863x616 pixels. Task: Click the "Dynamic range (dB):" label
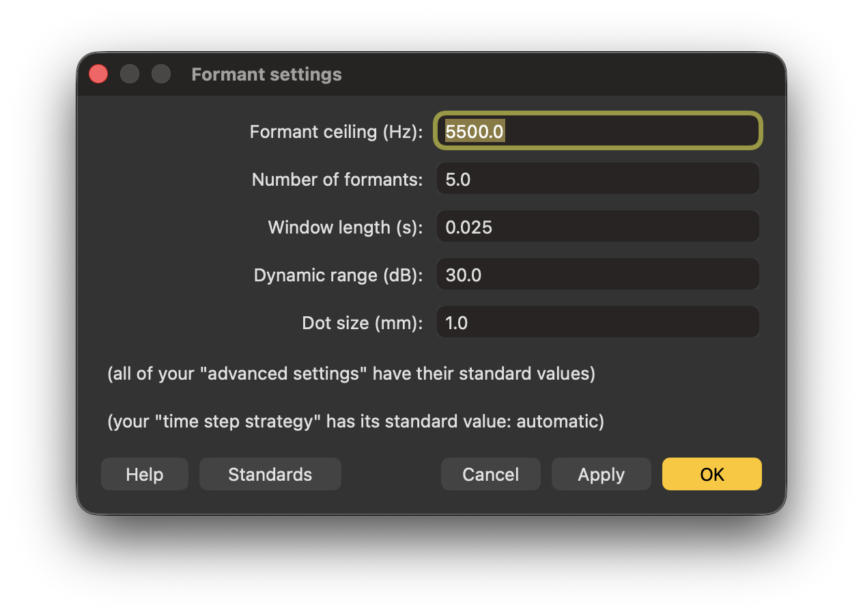click(338, 275)
